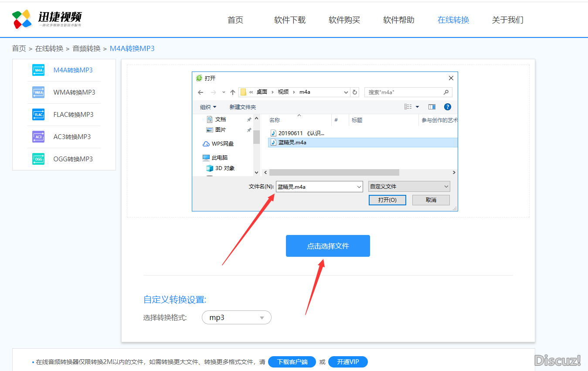This screenshot has height=371, width=588.
Task: Open the M4A转换MP3 sidebar icon
Action: 38,70
